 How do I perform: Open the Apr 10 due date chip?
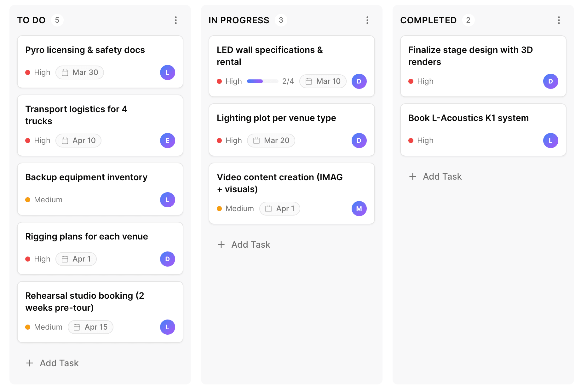78,141
